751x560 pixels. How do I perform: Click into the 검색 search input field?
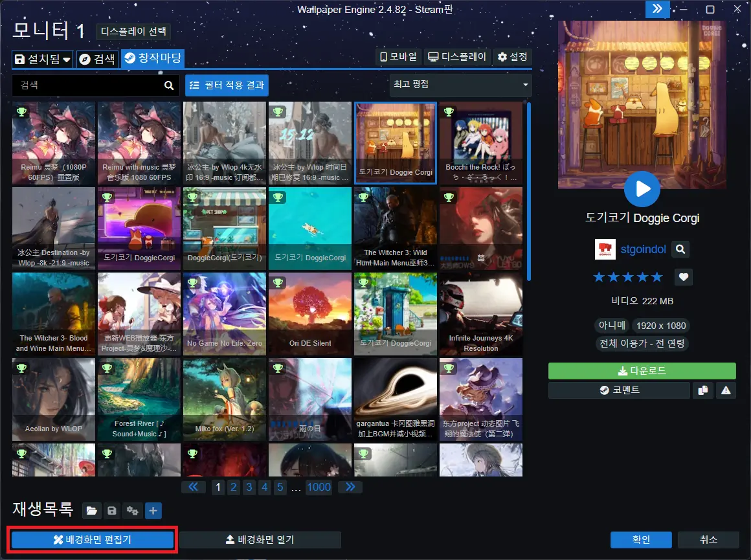click(87, 85)
